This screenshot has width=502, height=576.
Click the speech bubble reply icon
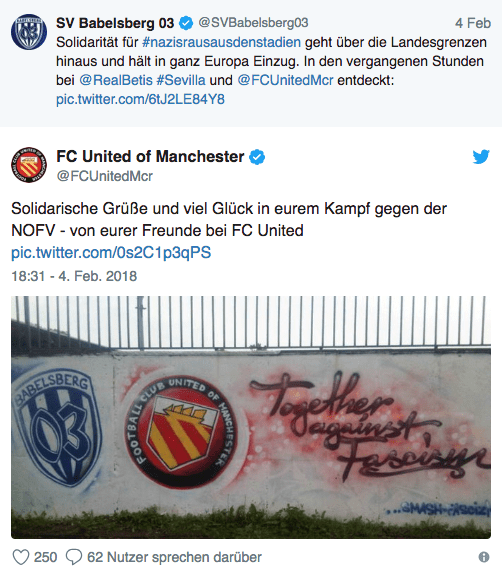click(74, 557)
